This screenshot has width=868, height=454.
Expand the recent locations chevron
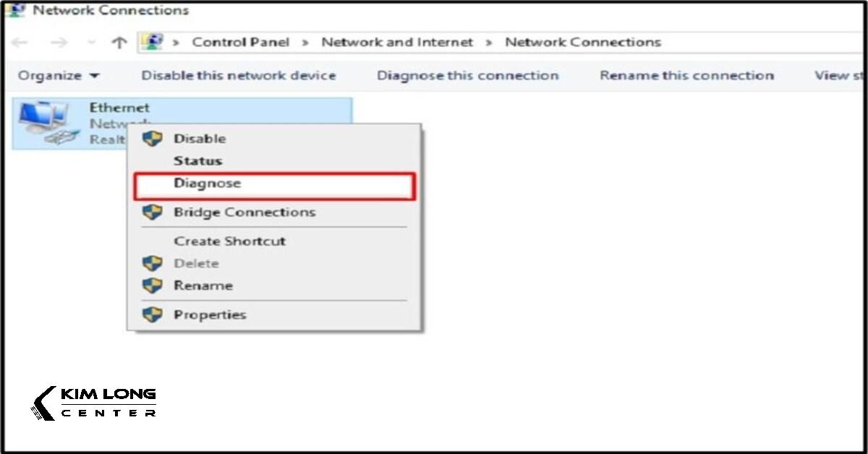tap(91, 43)
